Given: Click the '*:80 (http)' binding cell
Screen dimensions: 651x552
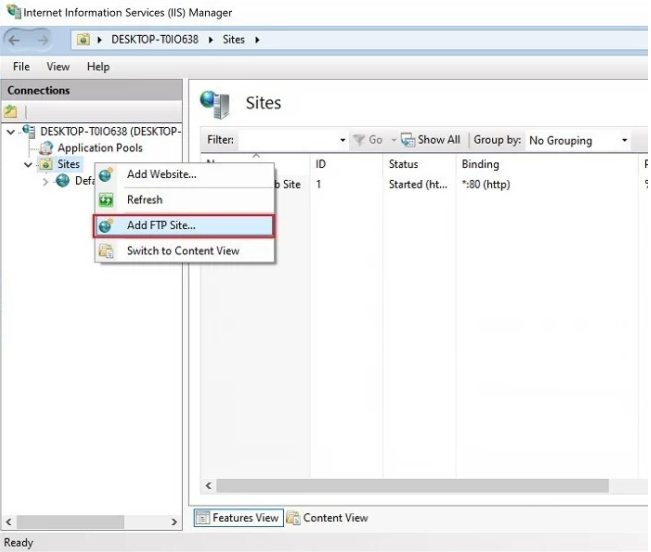Looking at the screenshot, I should tap(486, 185).
